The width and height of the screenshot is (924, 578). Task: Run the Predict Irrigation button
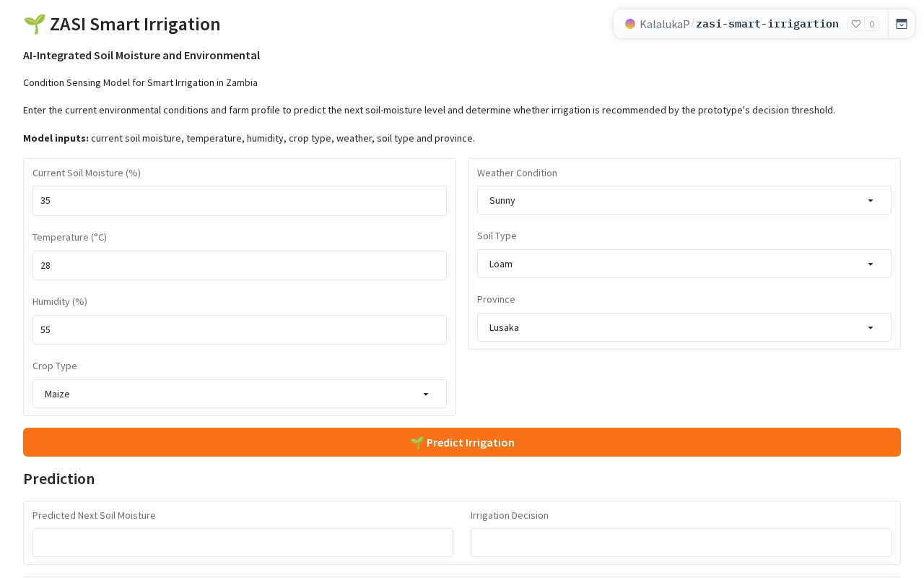click(x=462, y=442)
